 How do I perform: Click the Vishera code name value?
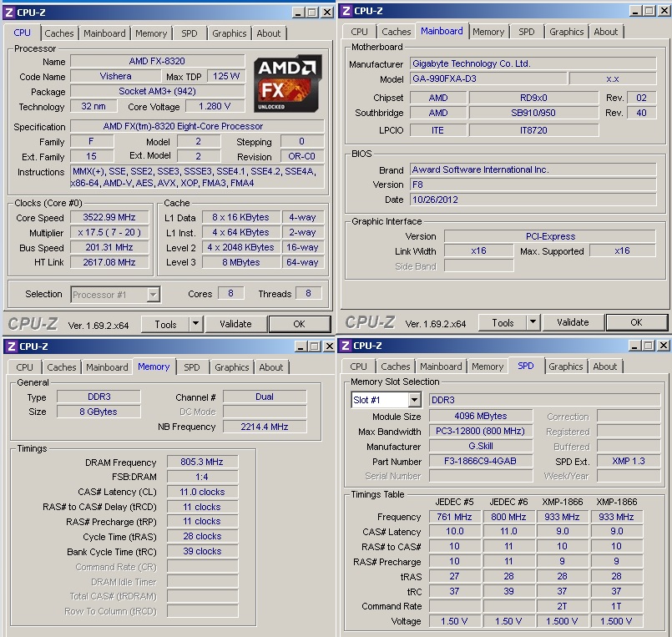(116, 76)
